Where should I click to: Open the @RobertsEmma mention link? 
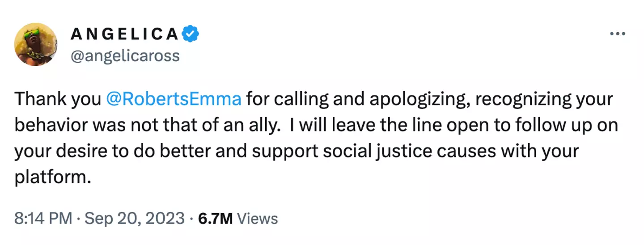(174, 99)
